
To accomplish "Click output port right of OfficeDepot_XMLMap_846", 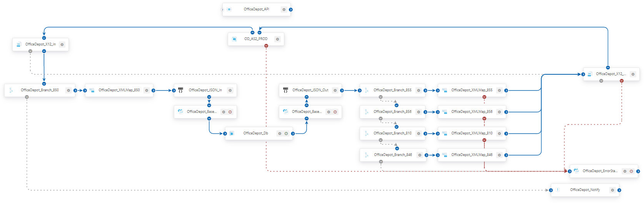I will [x=506, y=155].
